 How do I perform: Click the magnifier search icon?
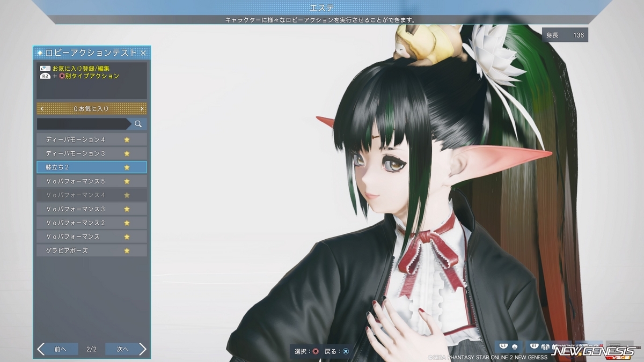(x=138, y=124)
